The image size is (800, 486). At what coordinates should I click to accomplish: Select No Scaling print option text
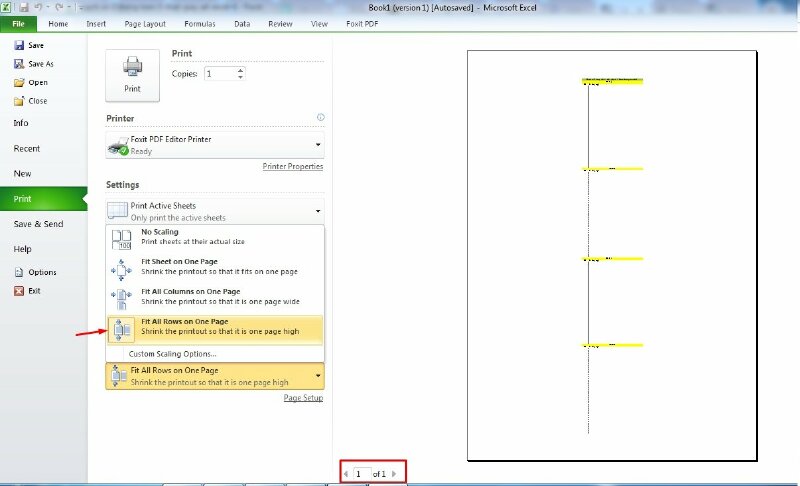click(160, 232)
